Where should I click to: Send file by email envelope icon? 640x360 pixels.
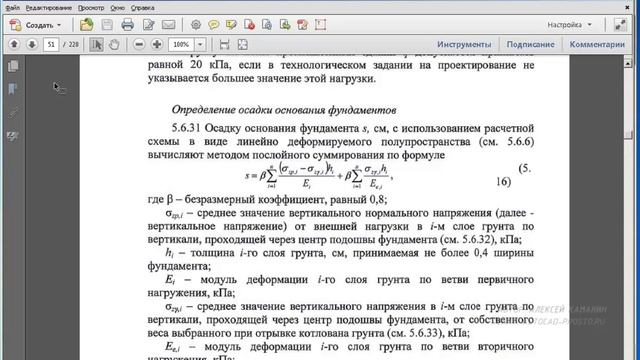168,25
